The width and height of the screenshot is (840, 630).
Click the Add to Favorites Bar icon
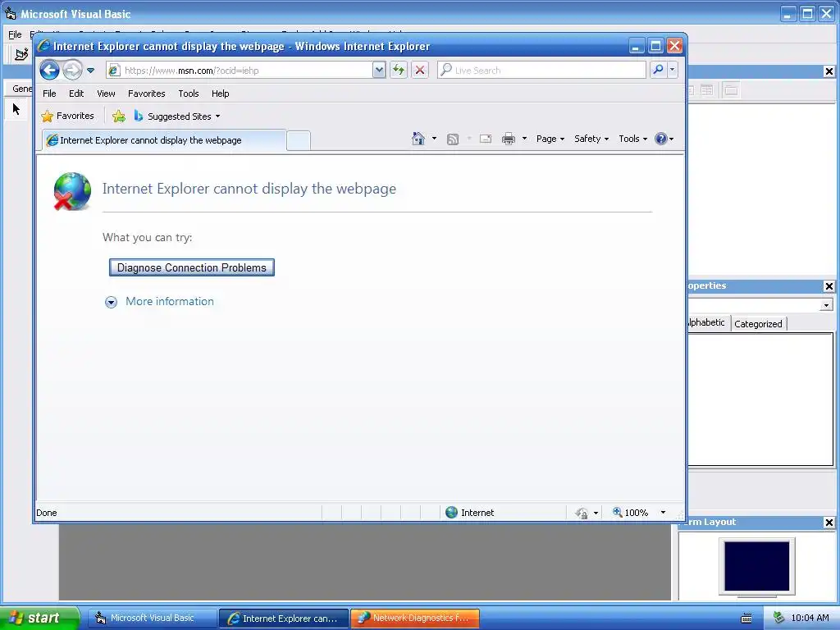pyautogui.click(x=119, y=116)
